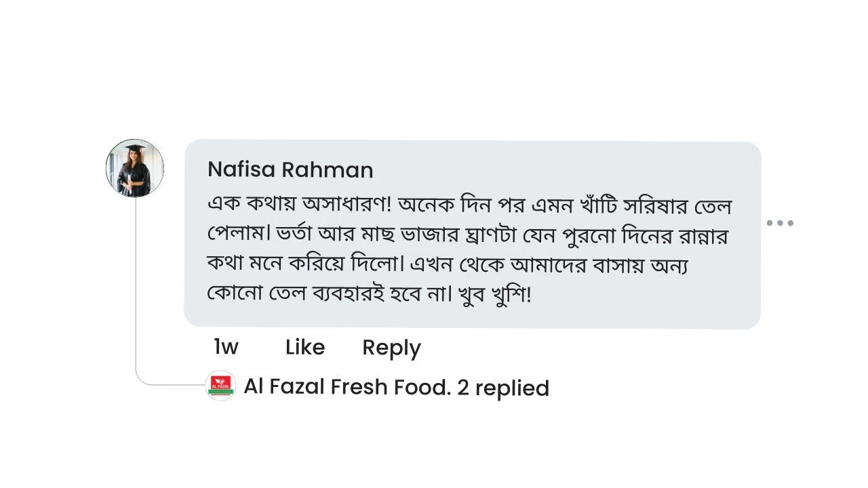Screen dimensions: 868x488
Task: Expand the "2 replied" replies thread
Action: coord(502,388)
